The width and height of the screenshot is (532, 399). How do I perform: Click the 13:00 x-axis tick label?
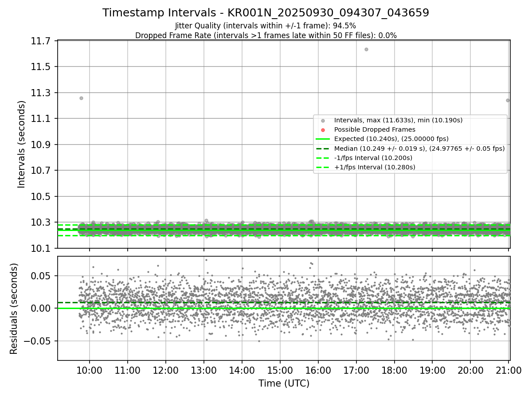(x=204, y=370)
